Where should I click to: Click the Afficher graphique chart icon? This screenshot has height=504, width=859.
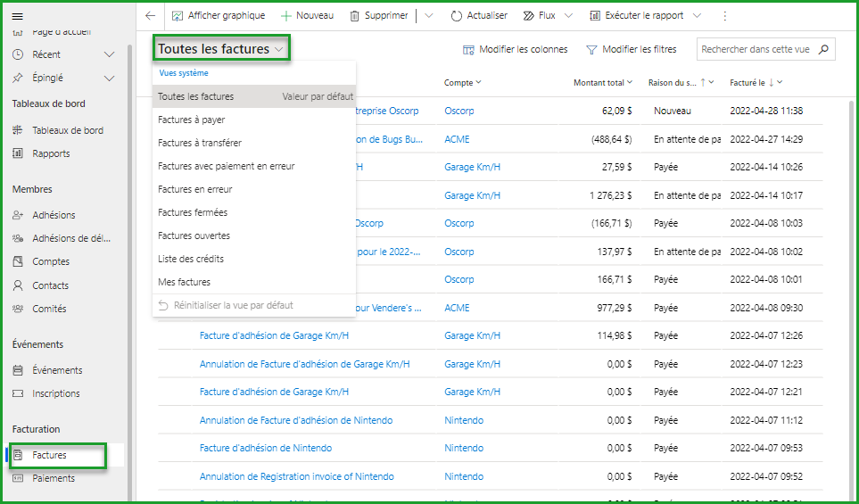tap(178, 16)
